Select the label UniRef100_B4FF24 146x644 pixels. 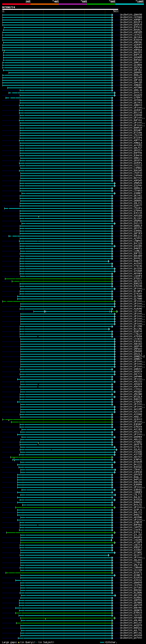pos(131,55)
